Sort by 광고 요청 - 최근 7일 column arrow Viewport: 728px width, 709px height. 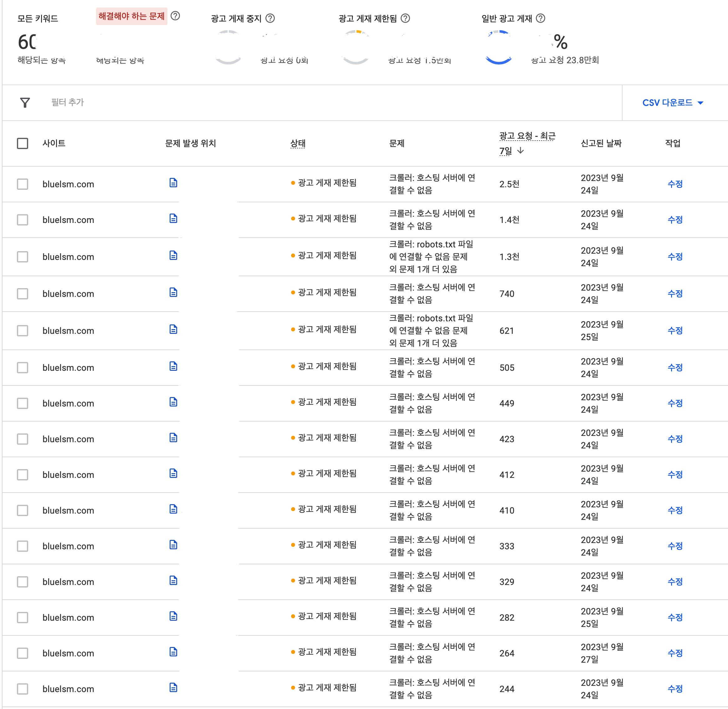click(x=521, y=150)
